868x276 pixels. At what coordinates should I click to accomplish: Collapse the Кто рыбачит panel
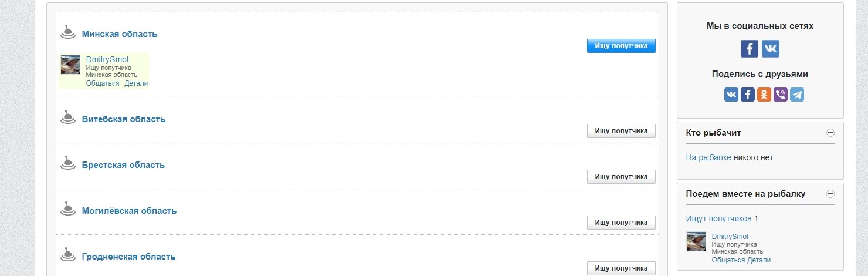[x=830, y=133]
